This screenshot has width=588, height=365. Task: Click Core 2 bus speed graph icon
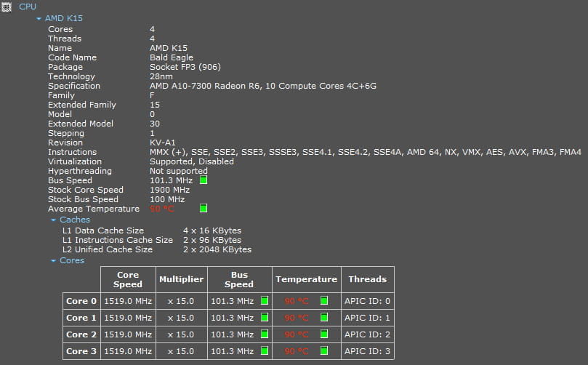tap(265, 334)
